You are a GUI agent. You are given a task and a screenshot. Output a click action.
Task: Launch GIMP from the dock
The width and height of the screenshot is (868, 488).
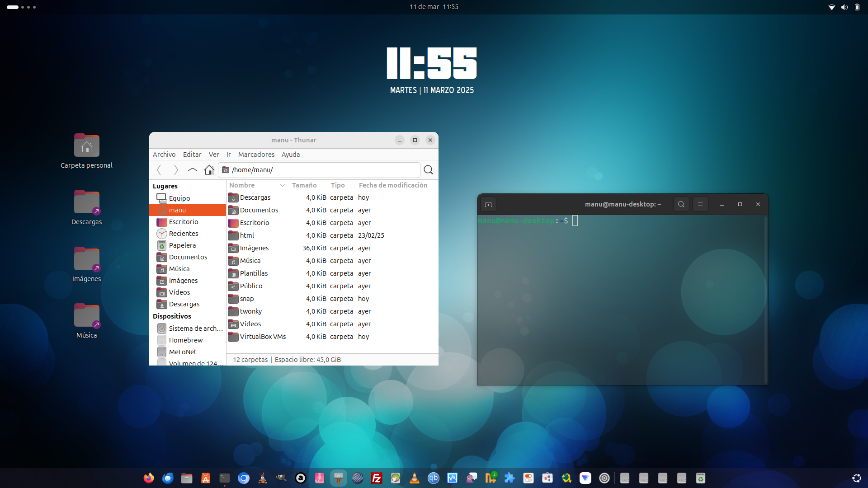[282, 478]
